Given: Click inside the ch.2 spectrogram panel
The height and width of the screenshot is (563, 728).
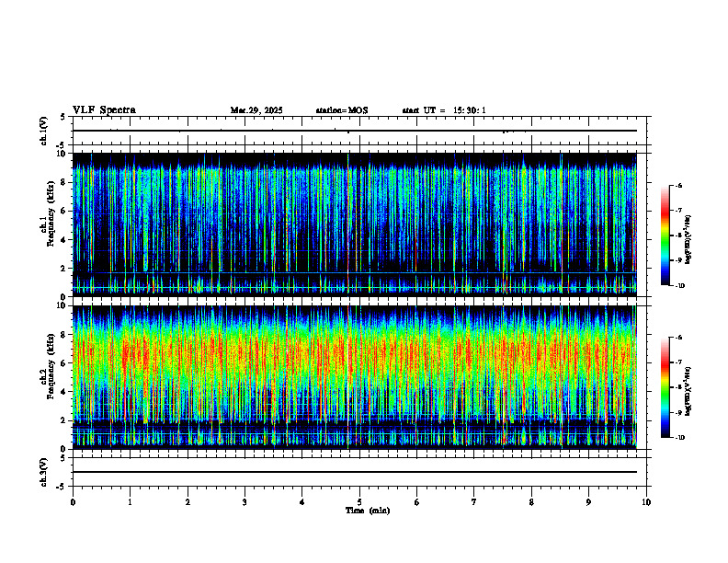Looking at the screenshot, I should click(x=359, y=377).
